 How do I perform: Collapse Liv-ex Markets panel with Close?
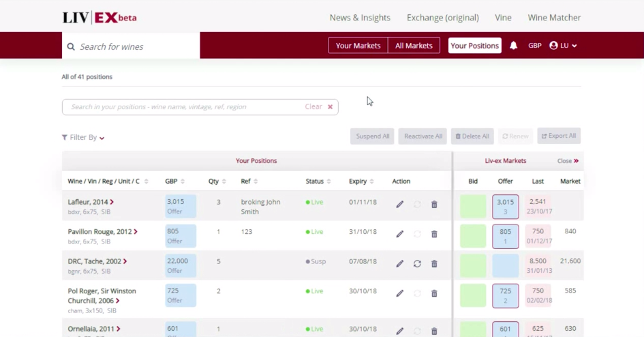(x=568, y=161)
